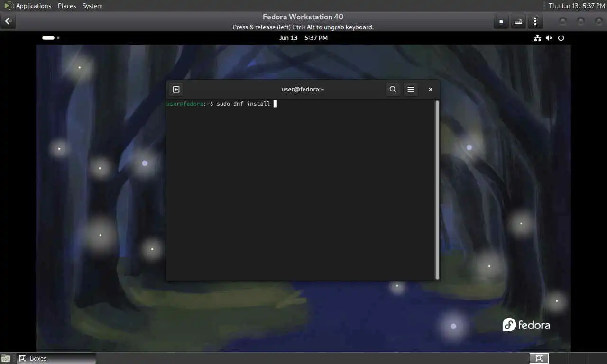The width and height of the screenshot is (607, 364).
Task: Open the Places menu
Action: click(x=67, y=6)
